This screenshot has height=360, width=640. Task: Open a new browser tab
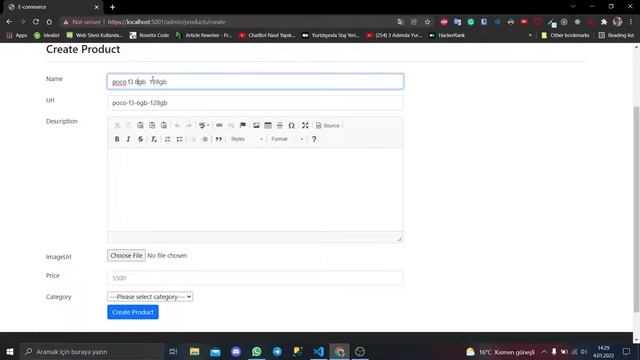click(x=112, y=7)
